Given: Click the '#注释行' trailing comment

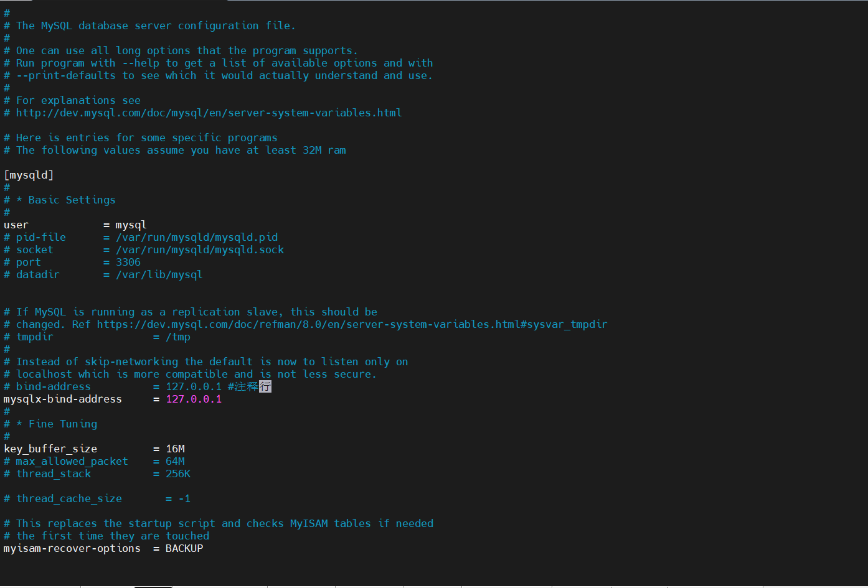Looking at the screenshot, I should tap(250, 386).
